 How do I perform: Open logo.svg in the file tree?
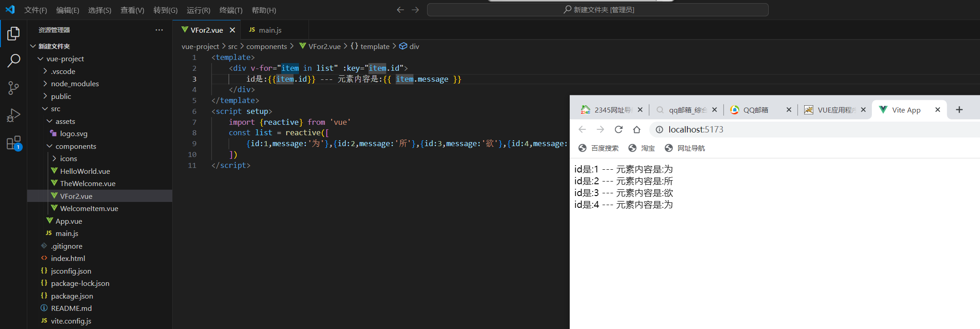tap(74, 134)
